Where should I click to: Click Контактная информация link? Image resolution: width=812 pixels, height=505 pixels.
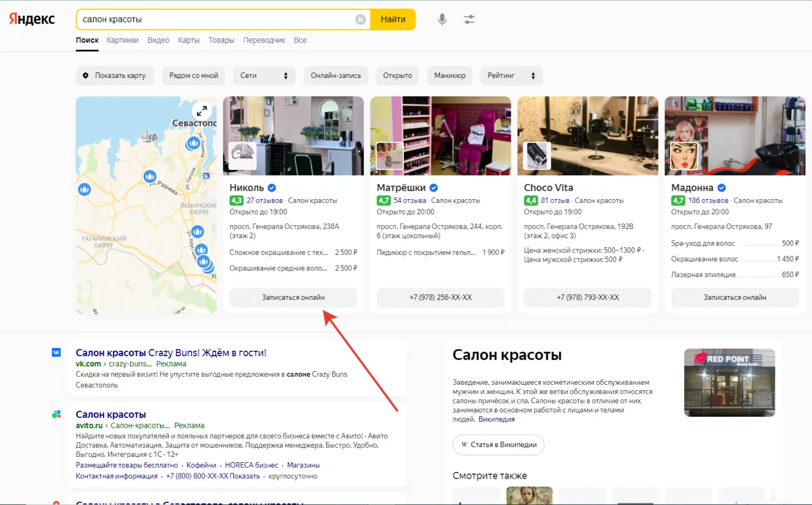[117, 476]
